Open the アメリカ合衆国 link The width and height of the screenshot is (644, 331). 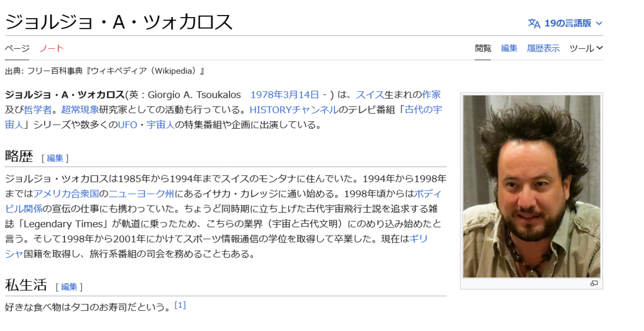point(67,194)
